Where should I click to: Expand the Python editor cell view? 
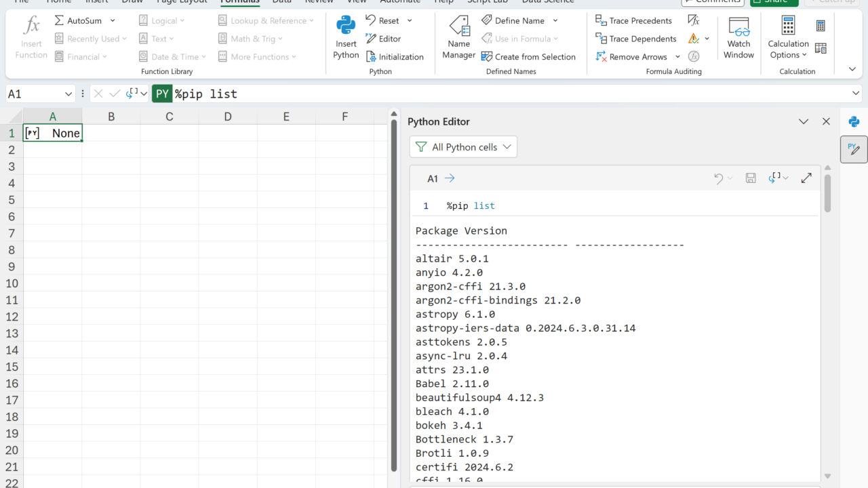click(x=806, y=178)
